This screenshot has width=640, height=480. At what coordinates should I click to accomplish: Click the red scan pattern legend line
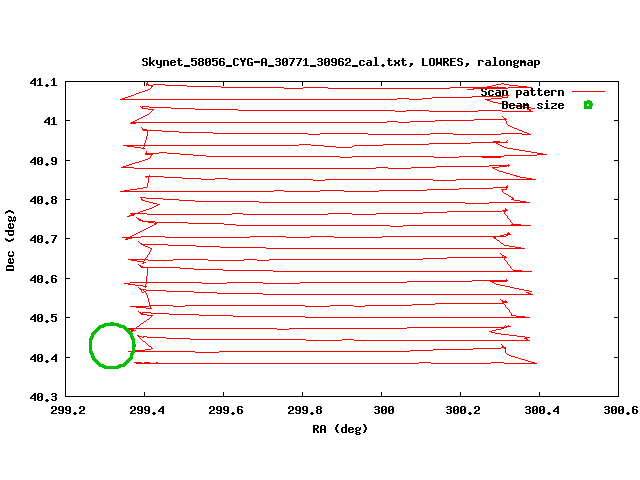pyautogui.click(x=588, y=92)
